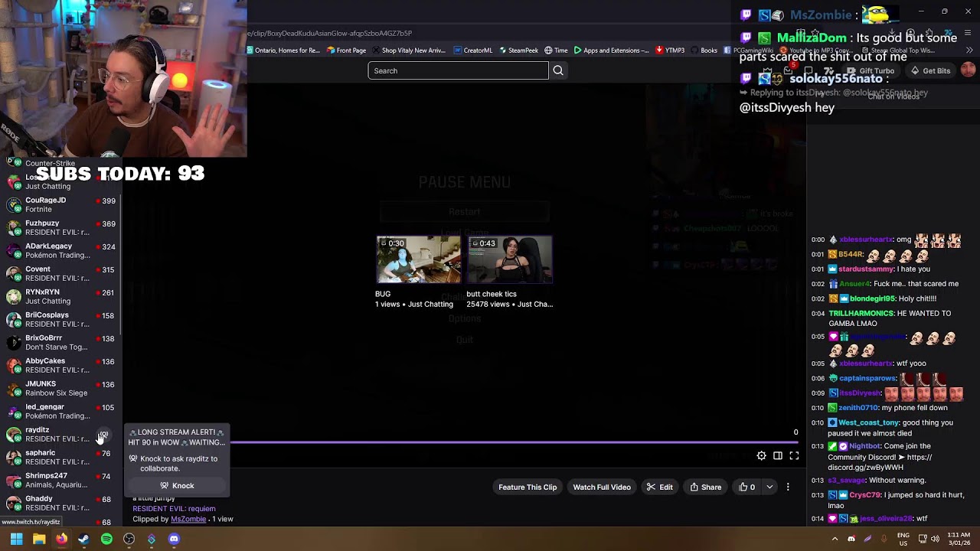Open the RESIDENT EVIL: requiem category link
980x551 pixels.
(174, 508)
